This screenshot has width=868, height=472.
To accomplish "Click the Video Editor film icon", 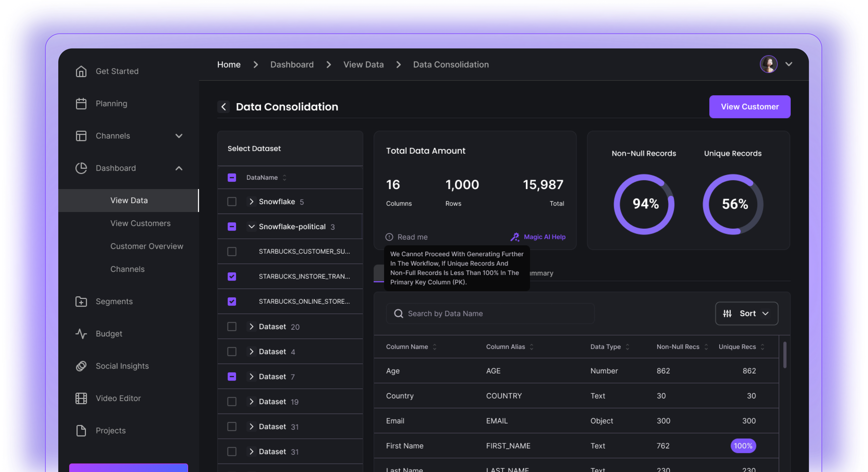I will tap(81, 399).
